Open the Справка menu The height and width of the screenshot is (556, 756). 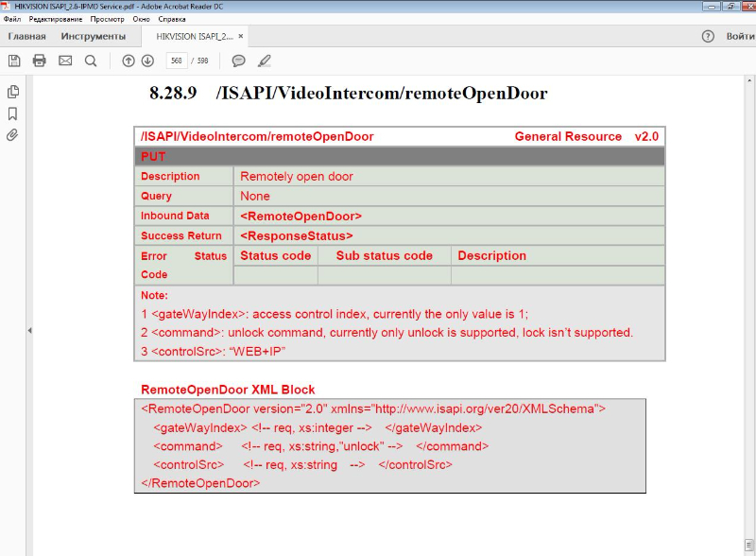pyautogui.click(x=172, y=19)
